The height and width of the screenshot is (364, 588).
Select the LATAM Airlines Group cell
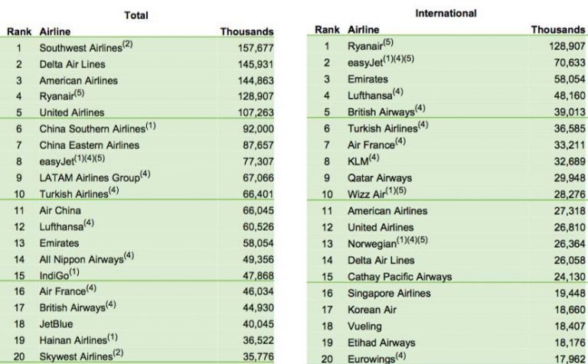(x=89, y=177)
